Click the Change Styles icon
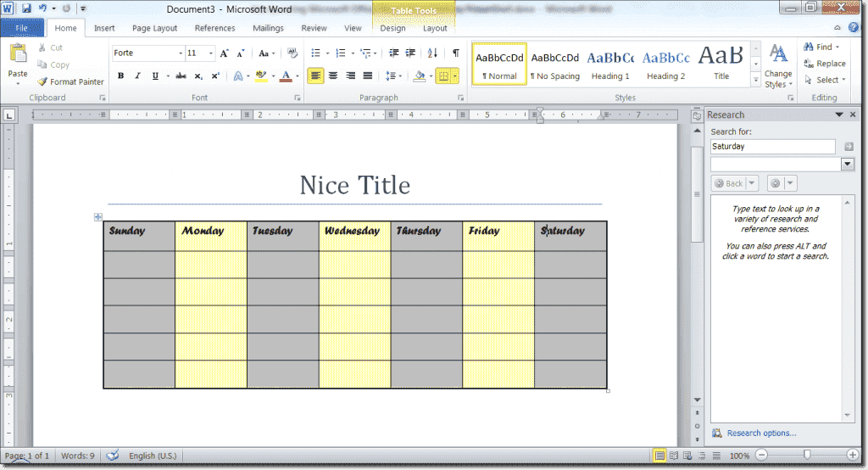 point(778,55)
